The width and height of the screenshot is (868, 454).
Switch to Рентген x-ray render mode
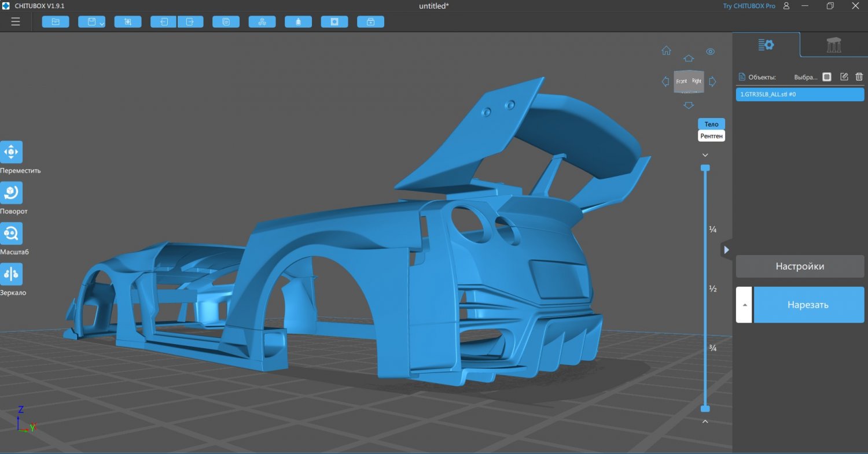coord(711,136)
